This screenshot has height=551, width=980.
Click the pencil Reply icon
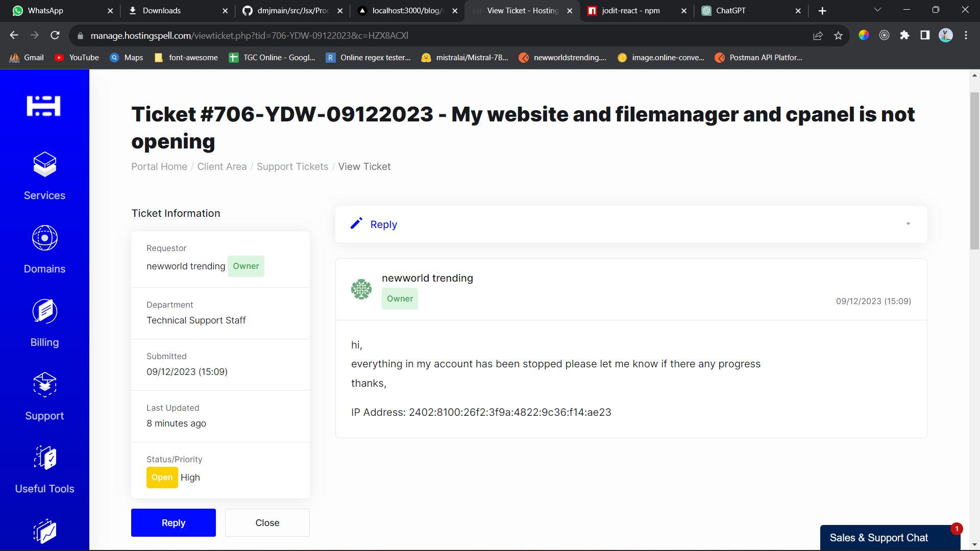[x=356, y=223]
